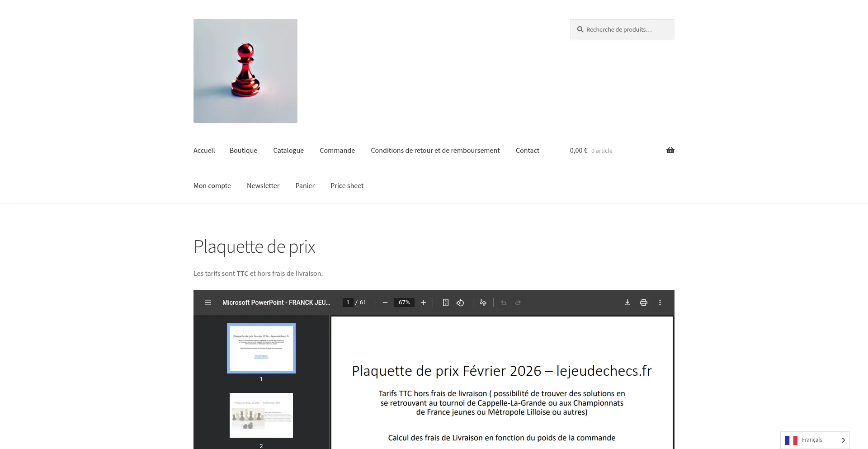Open PDF viewer more actions menu
This screenshot has height=449, width=868.
(x=660, y=302)
